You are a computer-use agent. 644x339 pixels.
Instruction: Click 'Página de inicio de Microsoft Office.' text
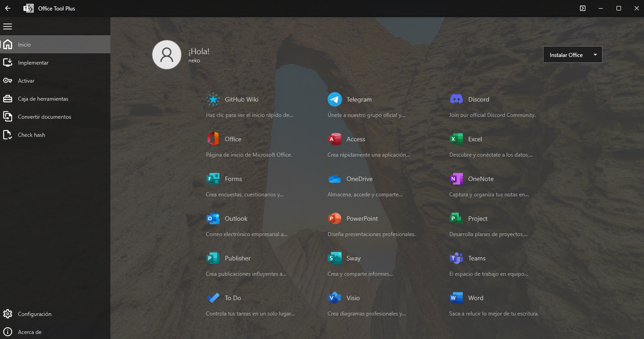point(249,155)
